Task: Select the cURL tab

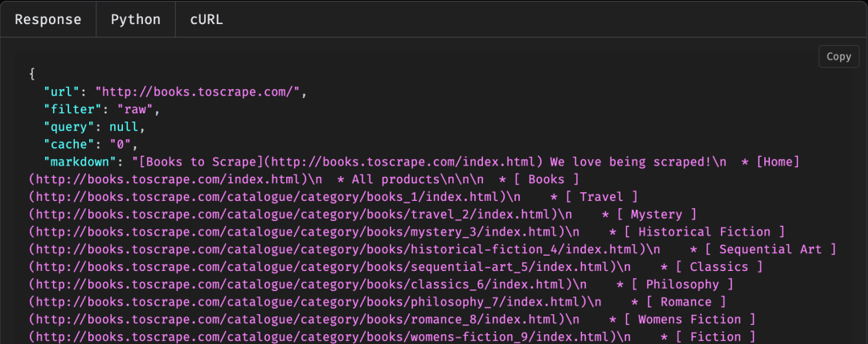Action: click(x=207, y=19)
